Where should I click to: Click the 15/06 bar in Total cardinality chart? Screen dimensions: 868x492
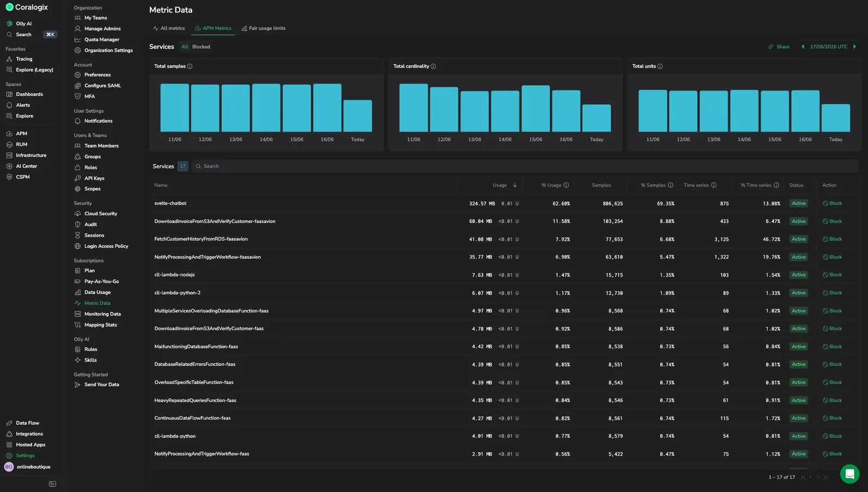point(535,108)
